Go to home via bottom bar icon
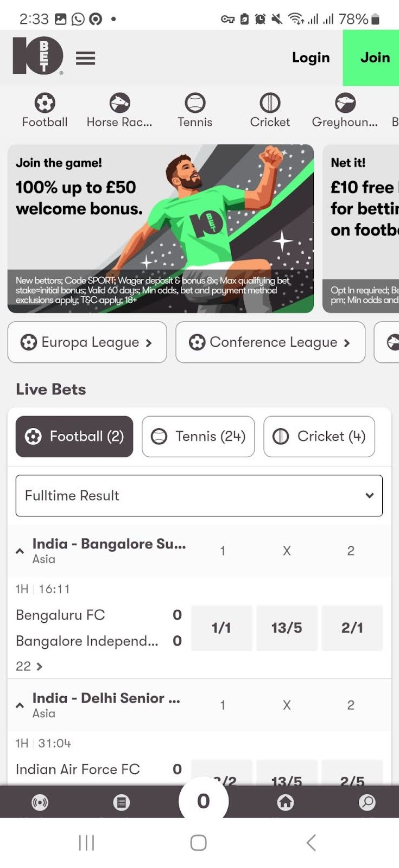 [x=285, y=802]
